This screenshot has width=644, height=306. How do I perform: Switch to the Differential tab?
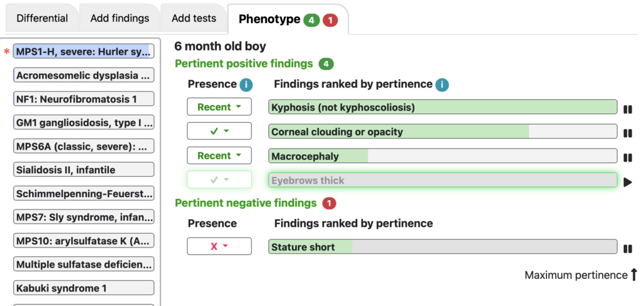pos(42,18)
